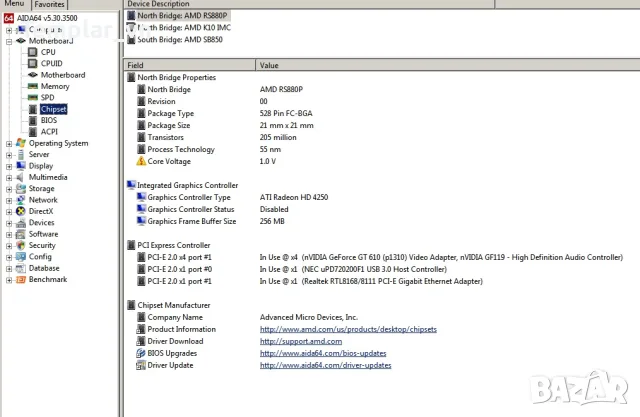Click the DirectX logo icon
Image resolution: width=640 pixels, height=417 pixels.
click(x=21, y=211)
